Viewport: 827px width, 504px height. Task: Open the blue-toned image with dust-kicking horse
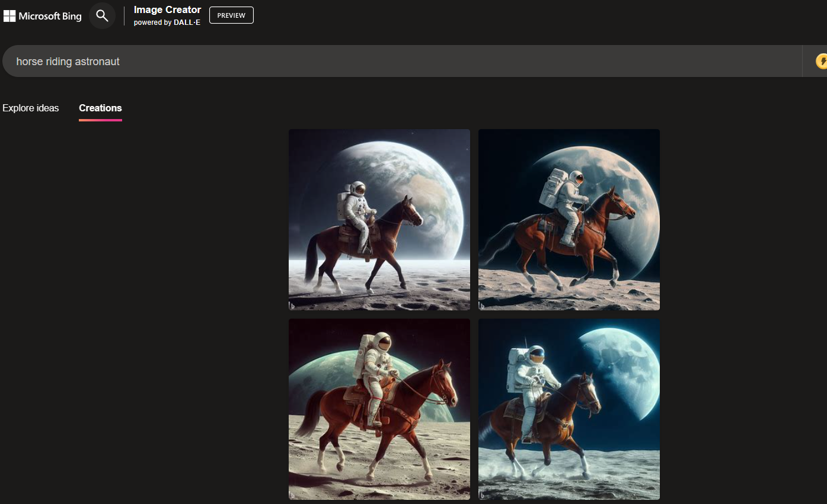pyautogui.click(x=569, y=409)
